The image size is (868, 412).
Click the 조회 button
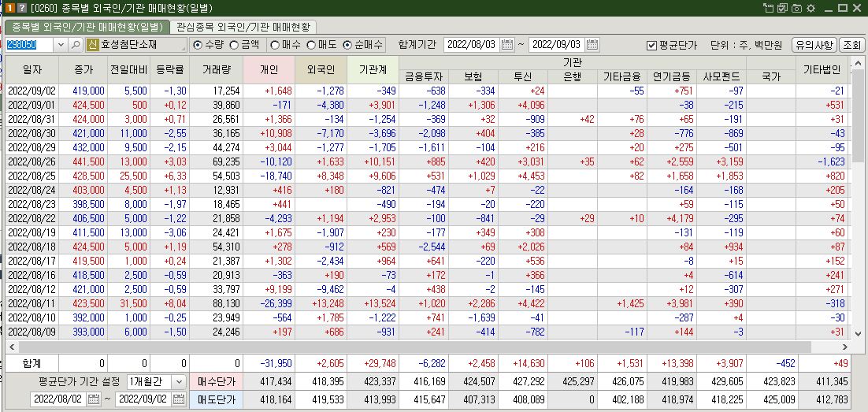pyautogui.click(x=851, y=45)
